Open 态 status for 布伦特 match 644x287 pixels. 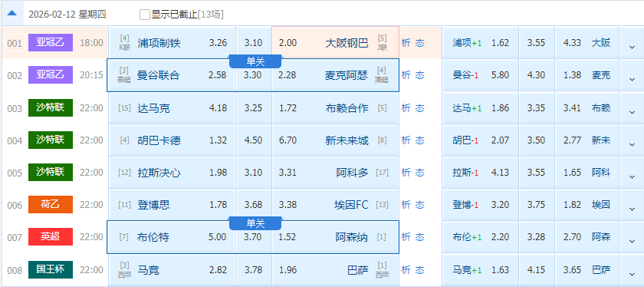(420, 237)
